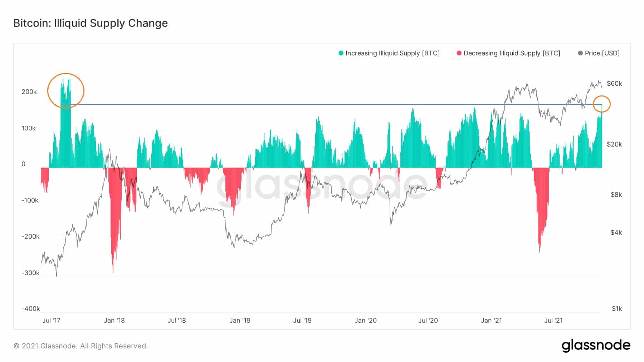Click the glassnode logo at bottom right

(596, 346)
